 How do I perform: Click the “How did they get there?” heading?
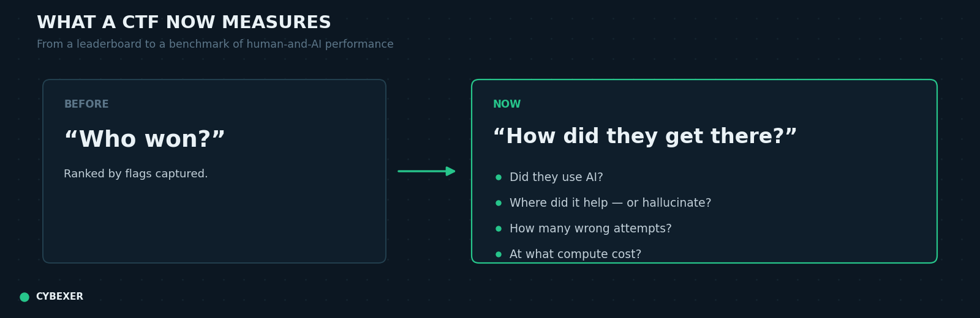coord(645,136)
